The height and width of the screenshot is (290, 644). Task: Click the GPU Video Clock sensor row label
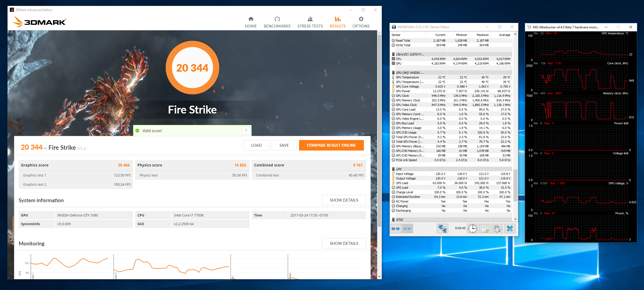click(x=406, y=105)
